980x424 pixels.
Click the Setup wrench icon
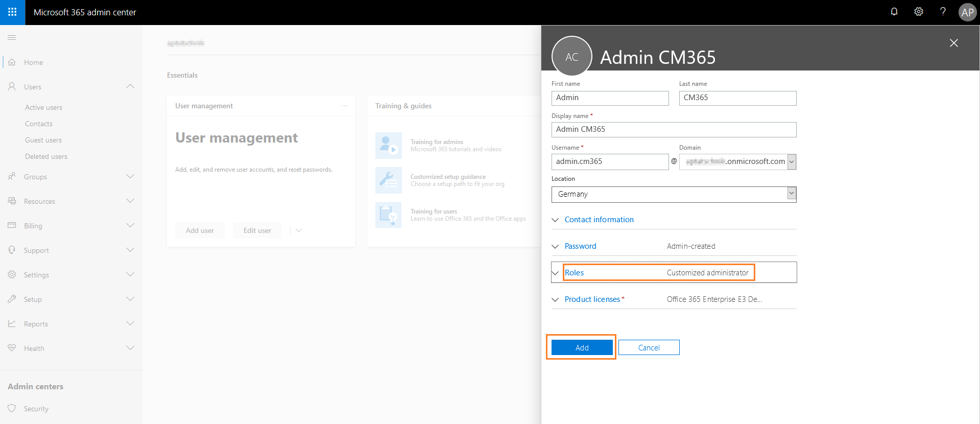[12, 299]
